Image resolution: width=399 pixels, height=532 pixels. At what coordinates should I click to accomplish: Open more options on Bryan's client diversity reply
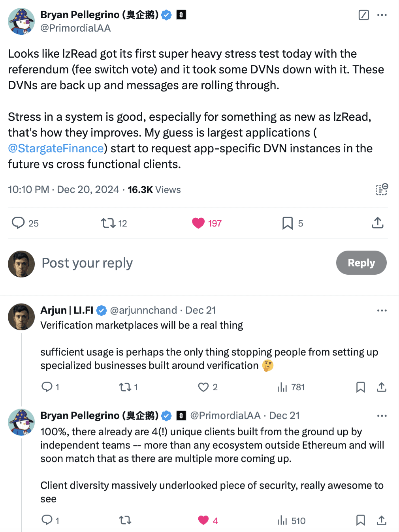pyautogui.click(x=382, y=416)
